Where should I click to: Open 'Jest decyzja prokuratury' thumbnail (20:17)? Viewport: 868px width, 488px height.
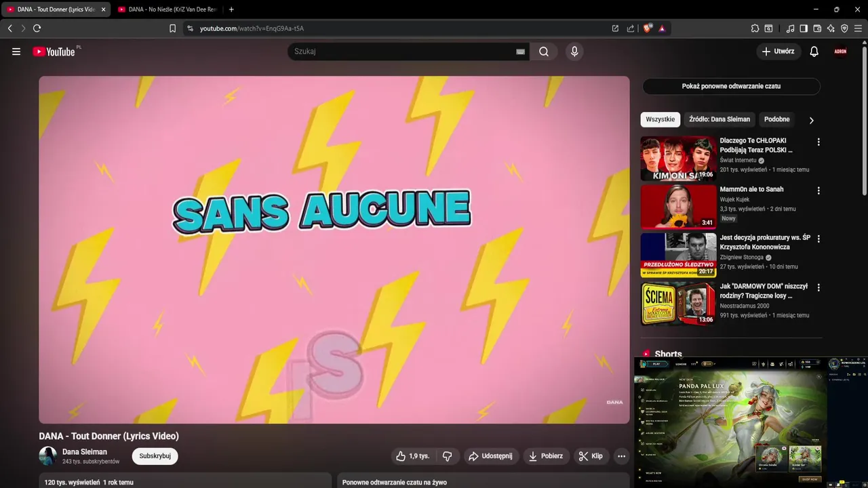[x=678, y=256]
